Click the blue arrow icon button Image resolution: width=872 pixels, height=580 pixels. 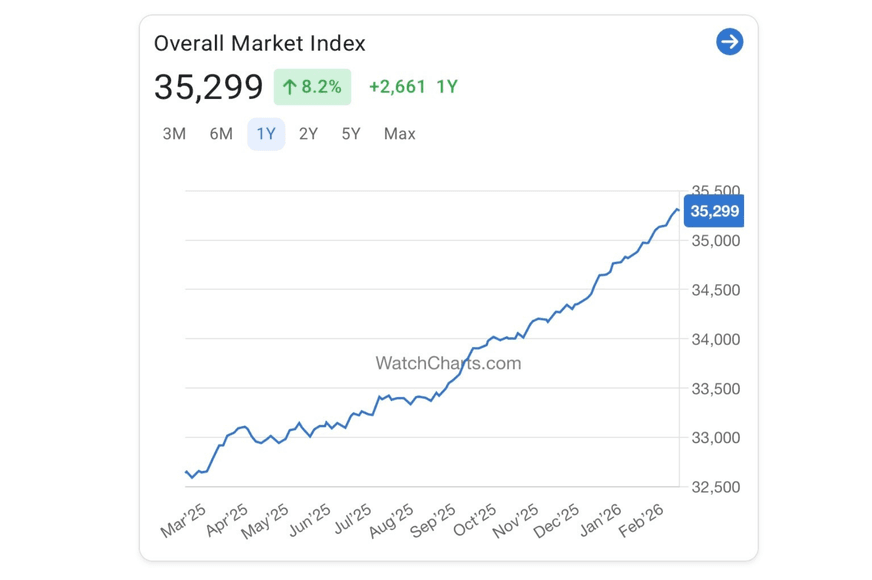(729, 42)
